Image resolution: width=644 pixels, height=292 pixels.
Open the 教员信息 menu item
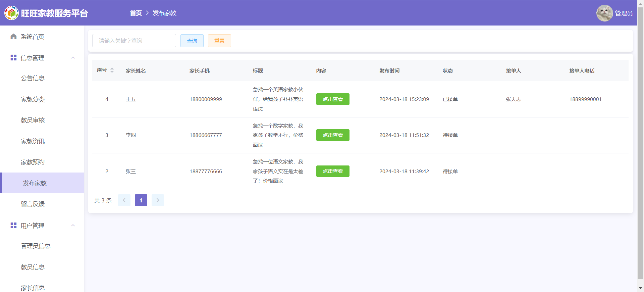pyautogui.click(x=42, y=267)
